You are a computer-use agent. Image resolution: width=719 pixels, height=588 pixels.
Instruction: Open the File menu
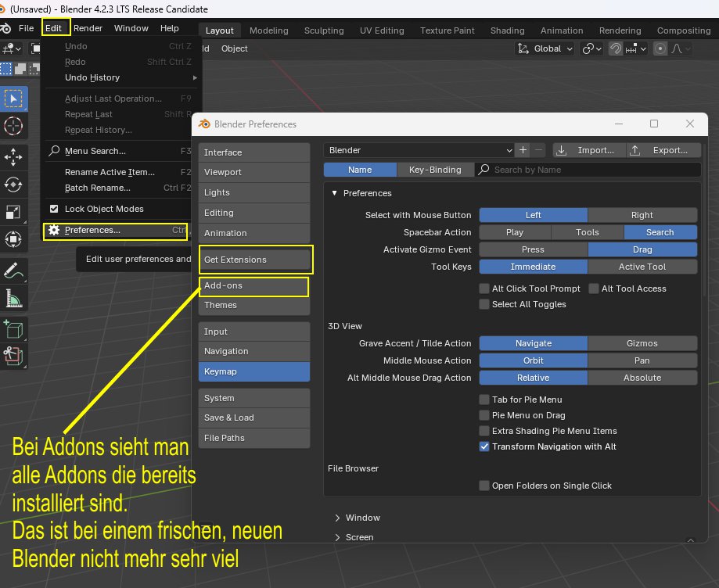tap(26, 28)
